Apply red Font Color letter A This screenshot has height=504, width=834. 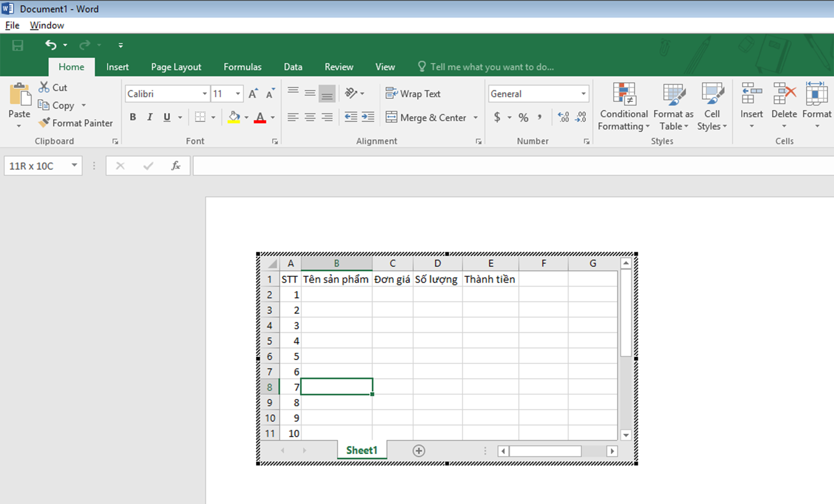pyautogui.click(x=260, y=117)
